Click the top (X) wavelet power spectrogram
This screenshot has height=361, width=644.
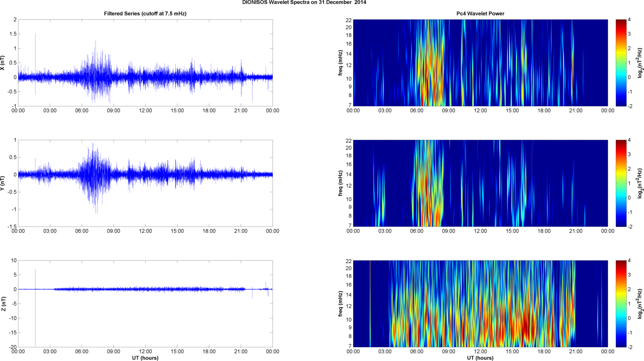pos(480,63)
